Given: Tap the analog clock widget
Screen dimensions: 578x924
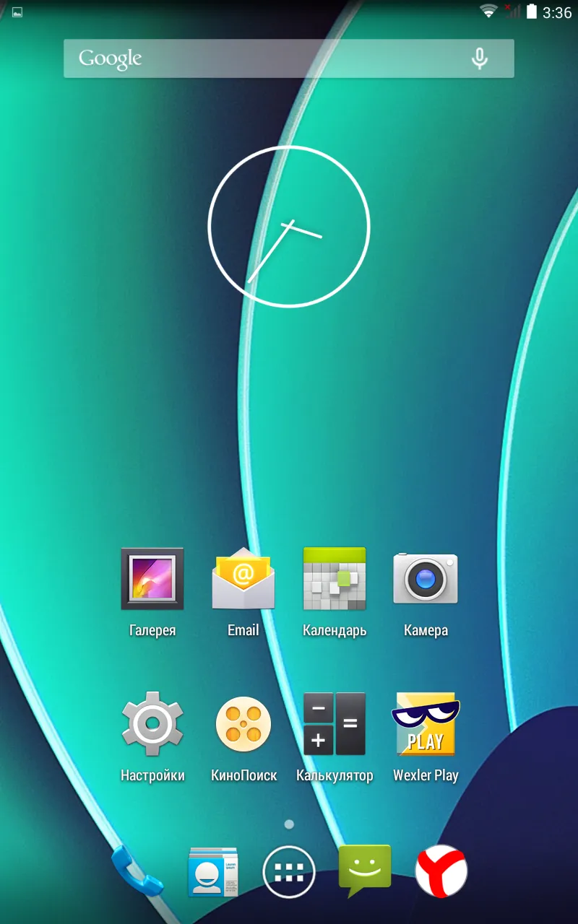Looking at the screenshot, I should coord(289,227).
